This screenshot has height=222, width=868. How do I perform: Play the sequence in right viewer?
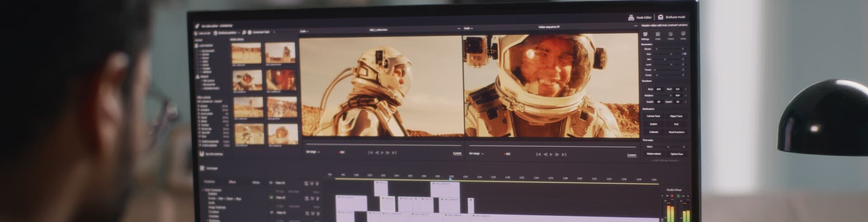[x=551, y=154]
